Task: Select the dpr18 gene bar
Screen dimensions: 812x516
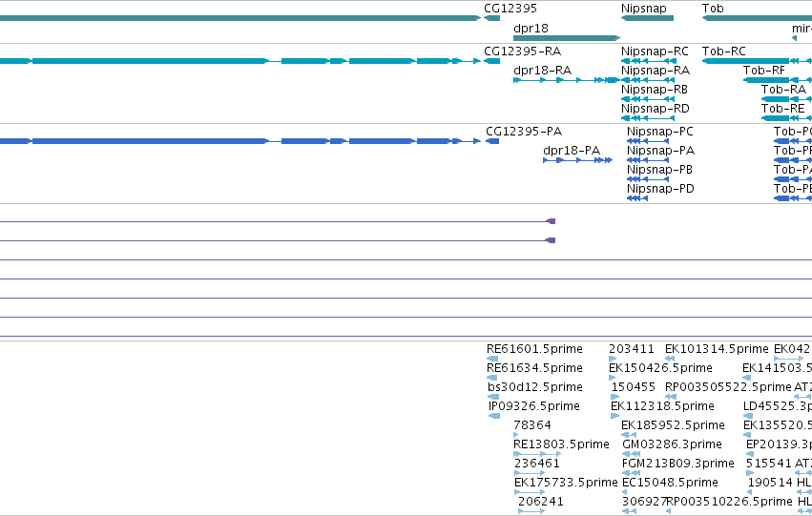Action: [x=567, y=38]
